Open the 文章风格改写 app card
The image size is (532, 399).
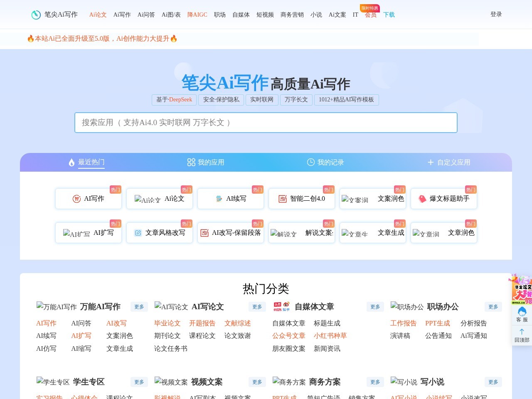[160, 233]
